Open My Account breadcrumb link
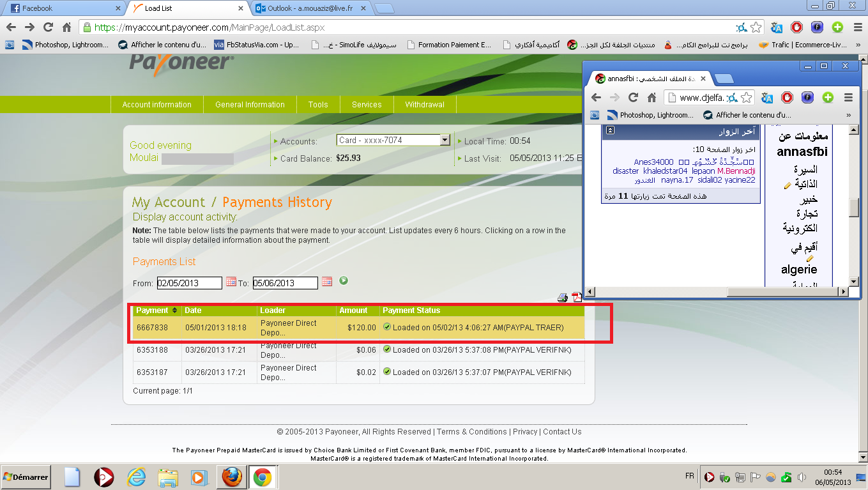 point(169,203)
